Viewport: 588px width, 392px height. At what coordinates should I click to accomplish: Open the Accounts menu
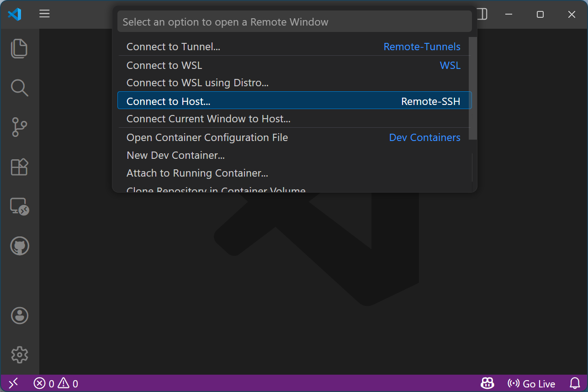19,315
